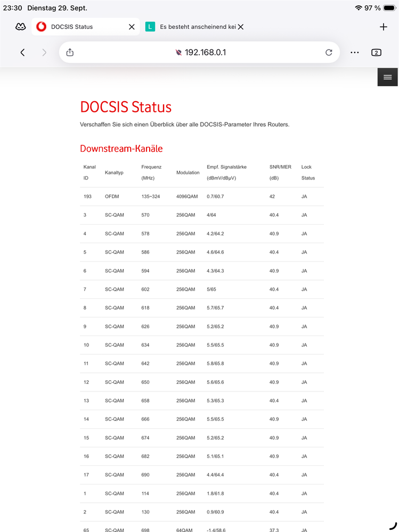Viewport: 399px width, 532px height.
Task: Select the 4096QAM modulation cell
Action: (187, 197)
